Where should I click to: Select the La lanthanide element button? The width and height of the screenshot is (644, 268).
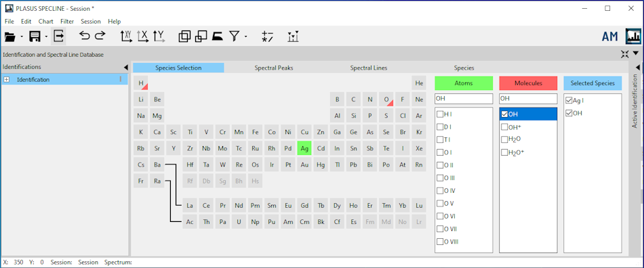point(190,205)
